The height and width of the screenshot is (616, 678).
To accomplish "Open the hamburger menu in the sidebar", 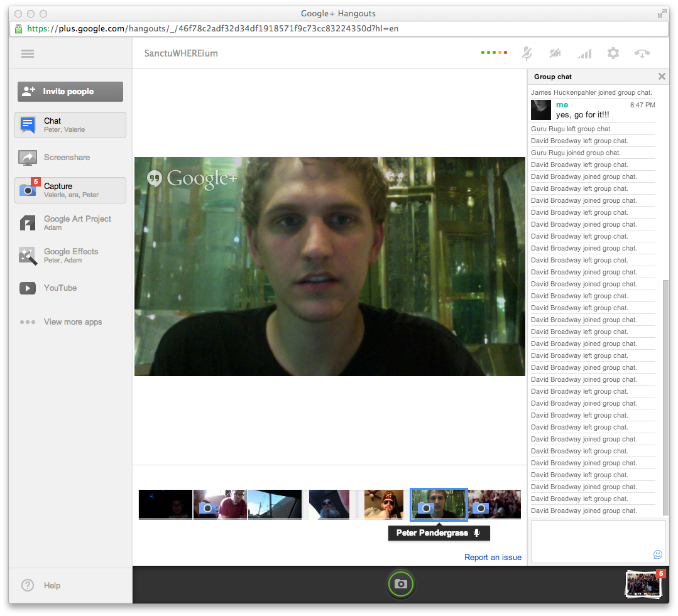I will 28,53.
